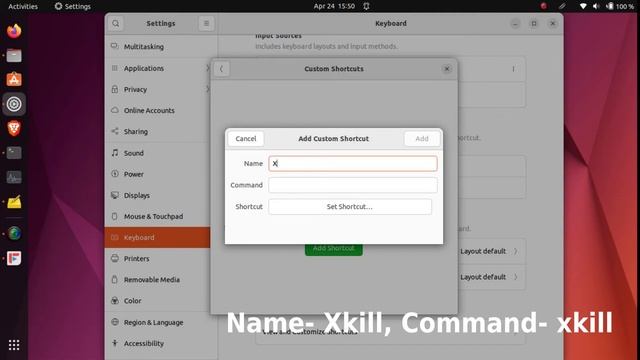Select Mouse & Touchpad in the sidebar
Image resolution: width=640 pixels, height=360 pixels.
pos(158,216)
